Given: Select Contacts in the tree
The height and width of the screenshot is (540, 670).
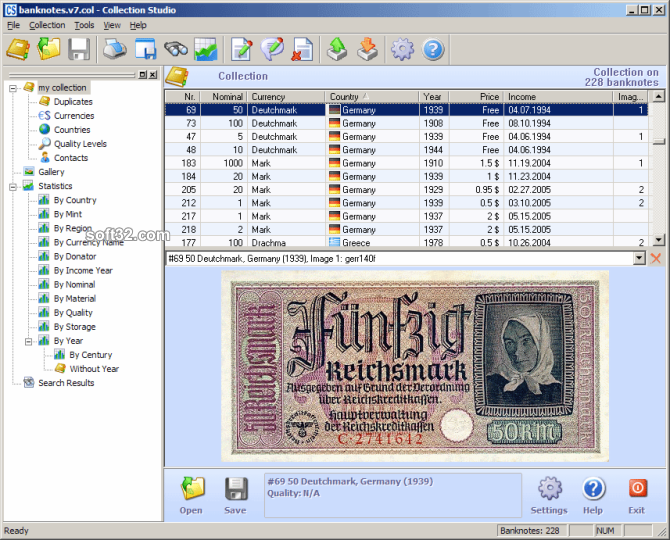Looking at the screenshot, I should (x=71, y=158).
